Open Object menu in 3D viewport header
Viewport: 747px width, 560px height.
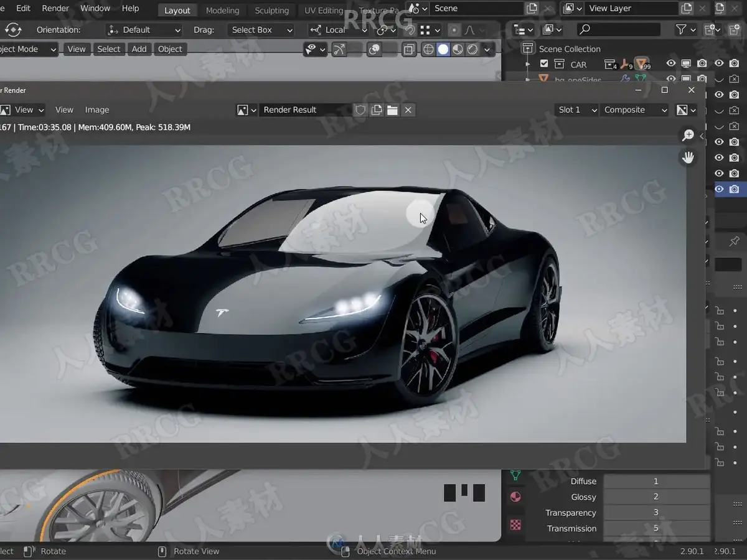[170, 49]
